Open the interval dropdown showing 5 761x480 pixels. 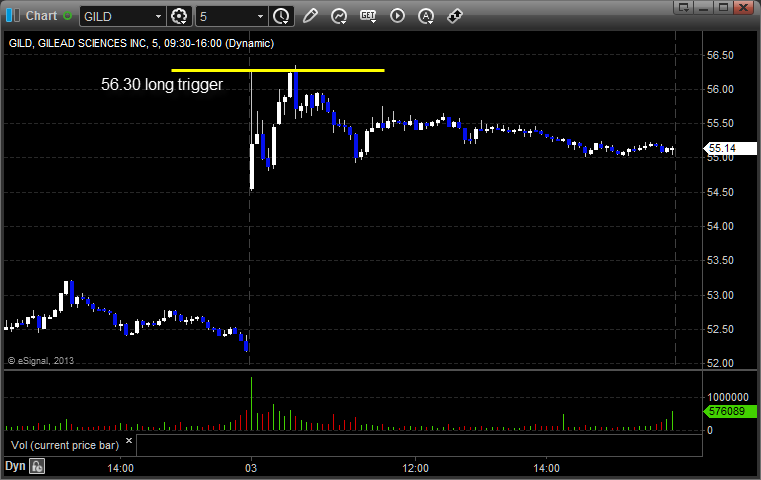[x=260, y=17]
